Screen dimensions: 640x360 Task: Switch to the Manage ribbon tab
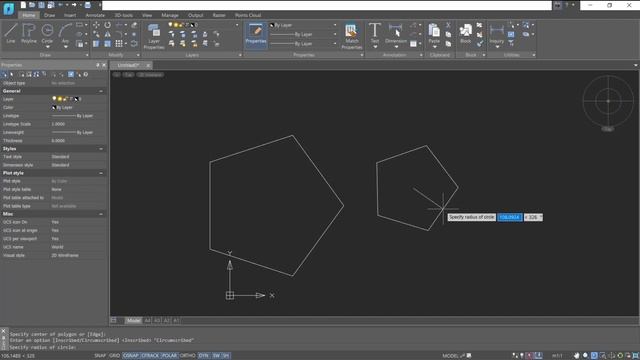point(170,15)
